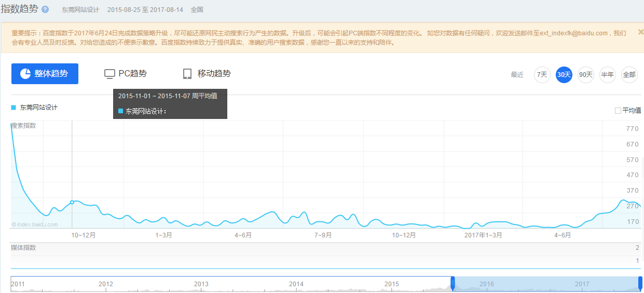The width and height of the screenshot is (644, 293).
Task: Toggle the 东莞网站设计 legend series
Action: click(x=34, y=108)
